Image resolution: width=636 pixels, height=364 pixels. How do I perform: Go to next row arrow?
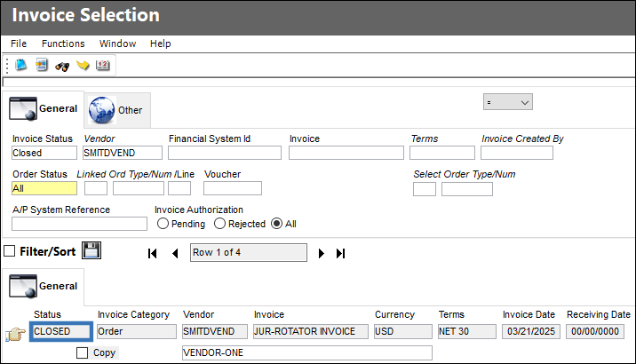[x=322, y=253]
